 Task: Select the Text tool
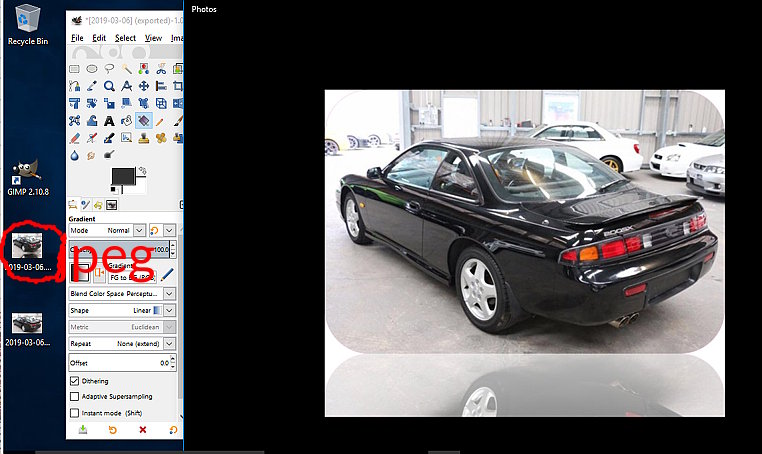tap(109, 121)
